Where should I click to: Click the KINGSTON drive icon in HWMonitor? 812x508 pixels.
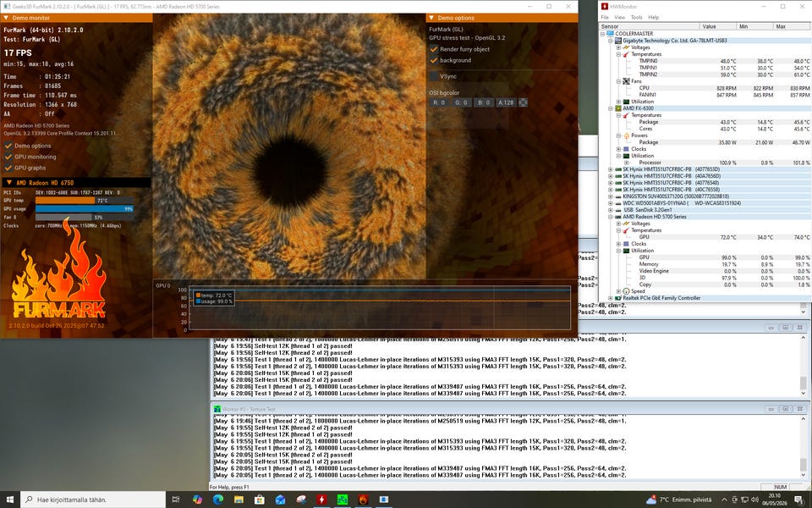click(x=618, y=196)
